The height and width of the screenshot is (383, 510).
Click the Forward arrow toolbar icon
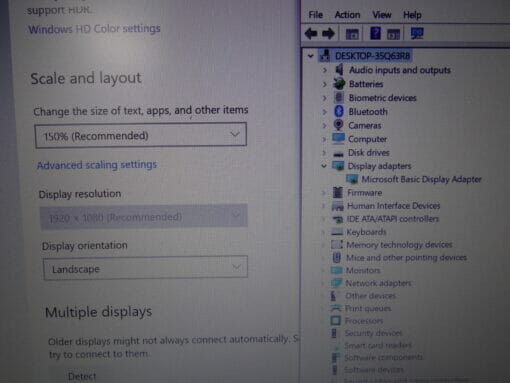(x=328, y=34)
